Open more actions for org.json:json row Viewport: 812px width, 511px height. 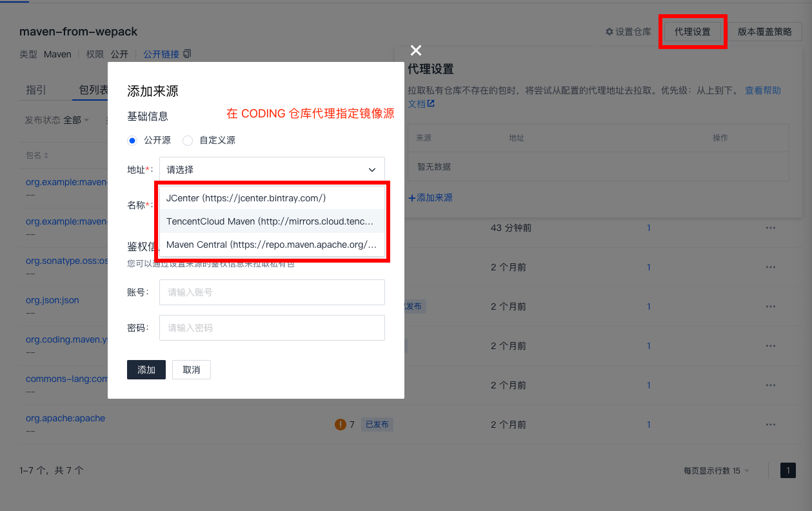(771, 306)
